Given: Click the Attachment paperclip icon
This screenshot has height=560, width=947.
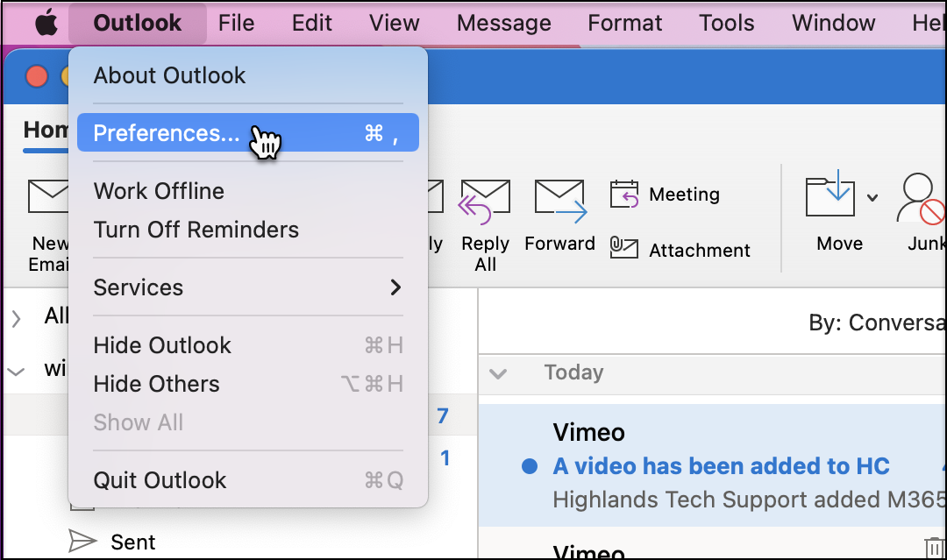Looking at the screenshot, I should (x=624, y=250).
